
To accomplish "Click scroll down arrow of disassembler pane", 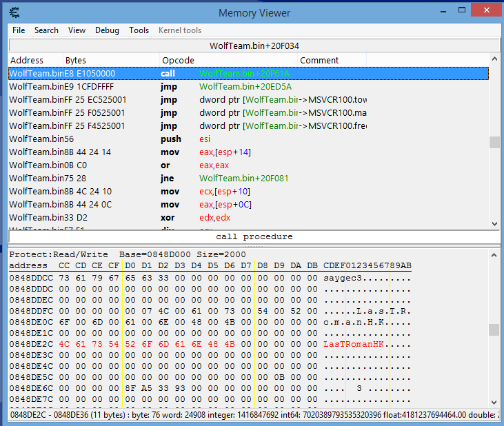I will [494, 224].
